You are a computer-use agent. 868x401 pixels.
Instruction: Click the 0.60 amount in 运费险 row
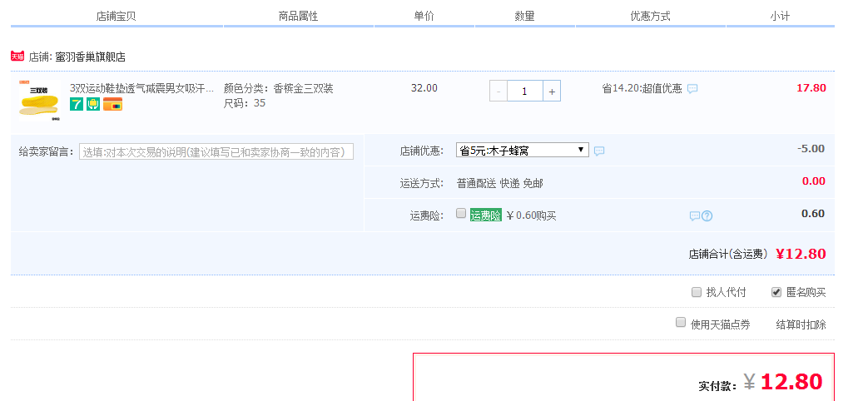(813, 214)
